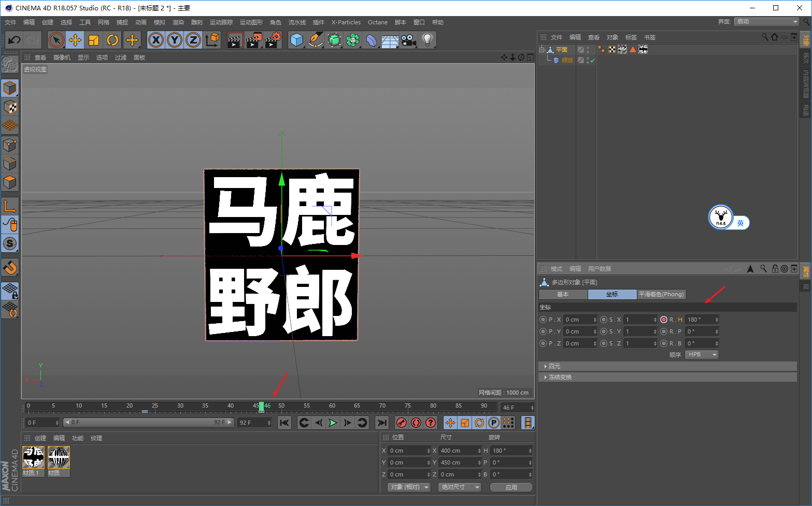Toggle R.H rotation keyframe circle
Screen dimensions: 812x506
664,320
